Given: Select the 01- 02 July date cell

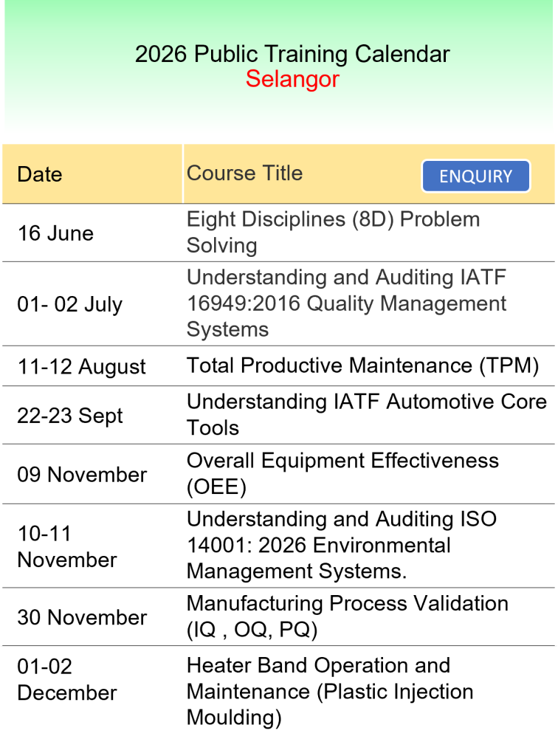Looking at the screenshot, I should pyautogui.click(x=70, y=304).
